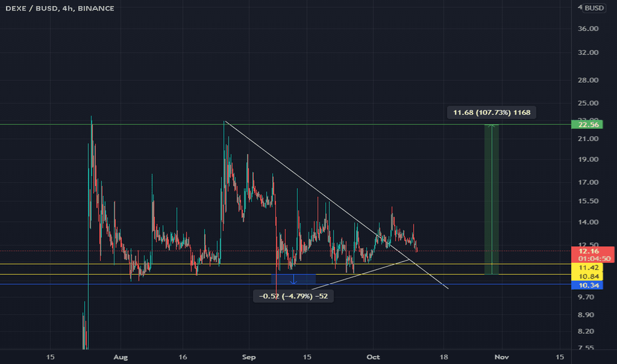Click the 8.20 price axis tick
Screen dimensions: 617x364
coord(585,332)
